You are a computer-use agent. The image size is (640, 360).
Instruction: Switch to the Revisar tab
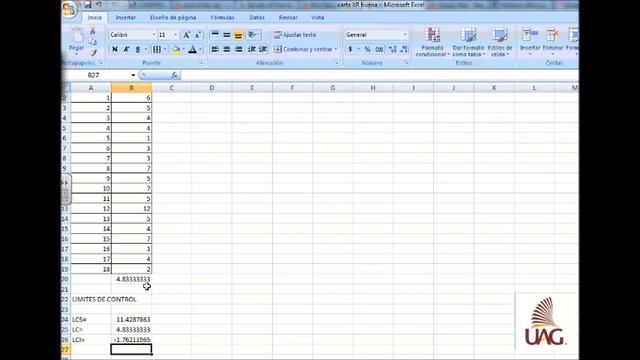pos(288,18)
